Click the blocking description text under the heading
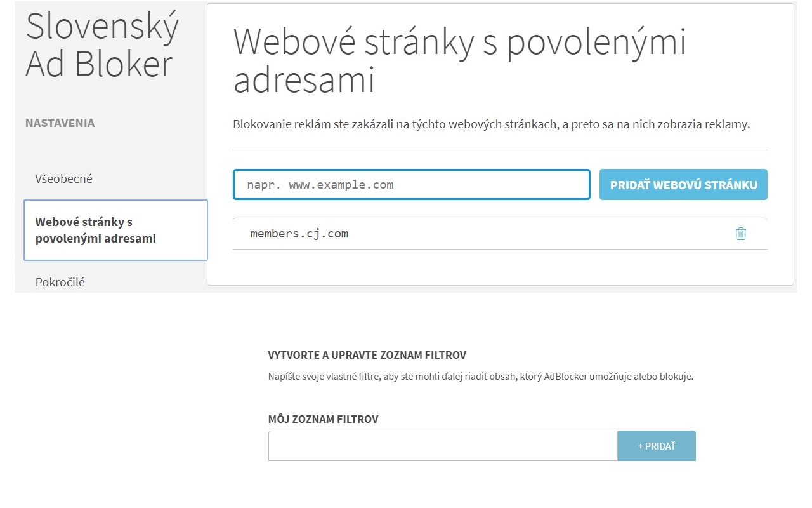The width and height of the screenshot is (812, 508). click(492, 124)
